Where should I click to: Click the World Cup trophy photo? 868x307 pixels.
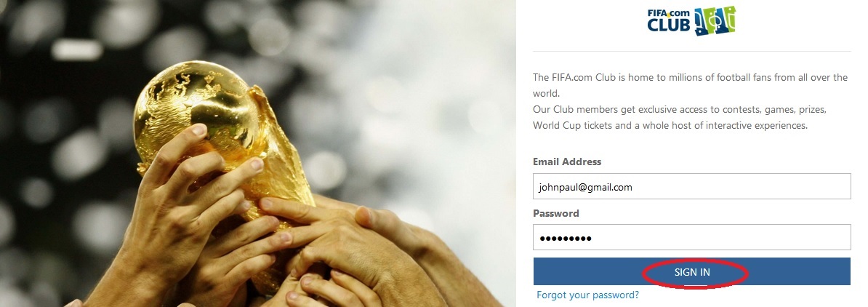tap(258, 153)
